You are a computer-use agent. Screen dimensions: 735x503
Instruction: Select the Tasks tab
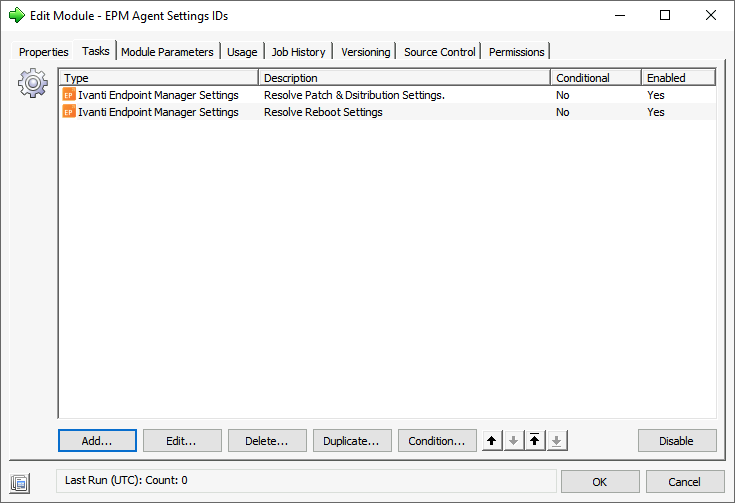96,51
